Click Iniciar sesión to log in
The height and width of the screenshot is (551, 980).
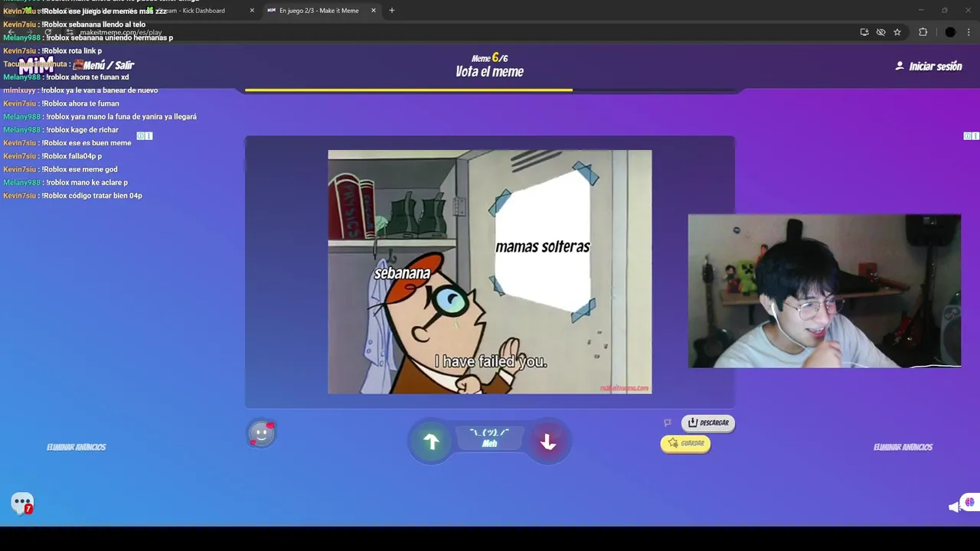[x=929, y=67]
